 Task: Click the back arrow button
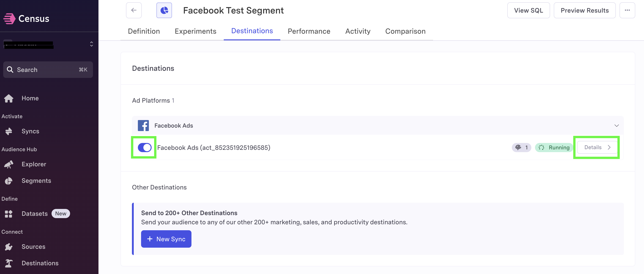[x=134, y=10]
